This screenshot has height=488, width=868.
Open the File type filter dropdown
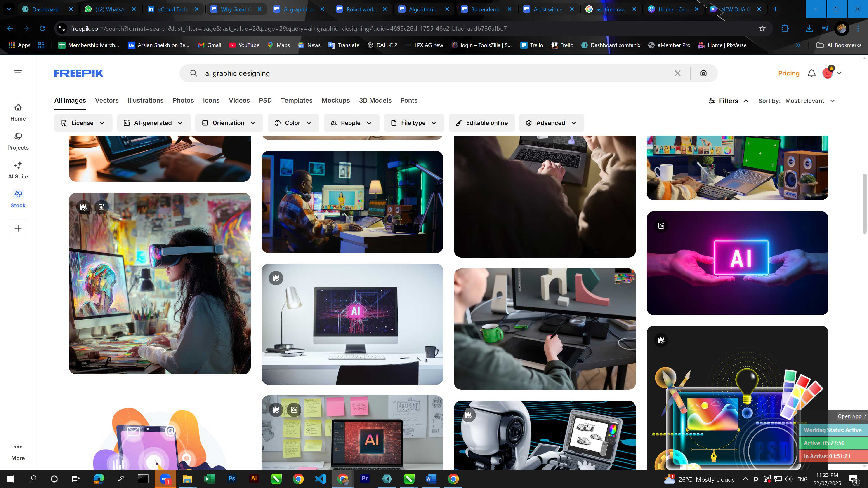click(414, 123)
